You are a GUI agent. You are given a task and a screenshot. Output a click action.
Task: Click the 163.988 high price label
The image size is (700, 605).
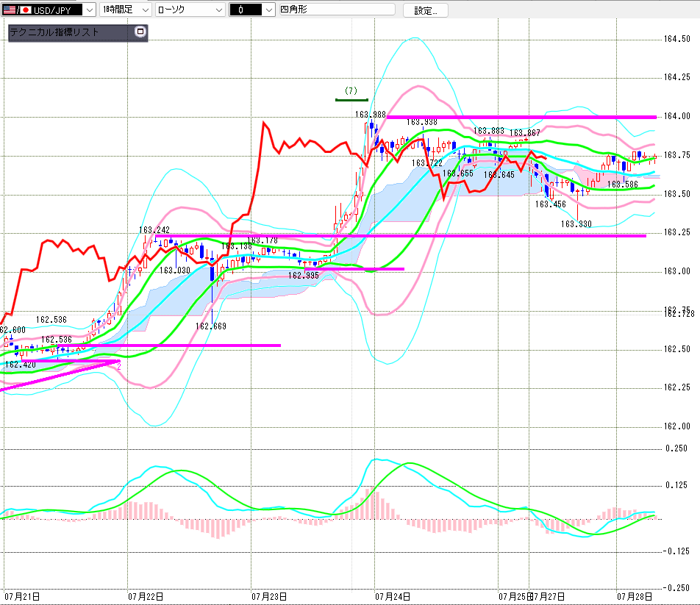click(370, 115)
